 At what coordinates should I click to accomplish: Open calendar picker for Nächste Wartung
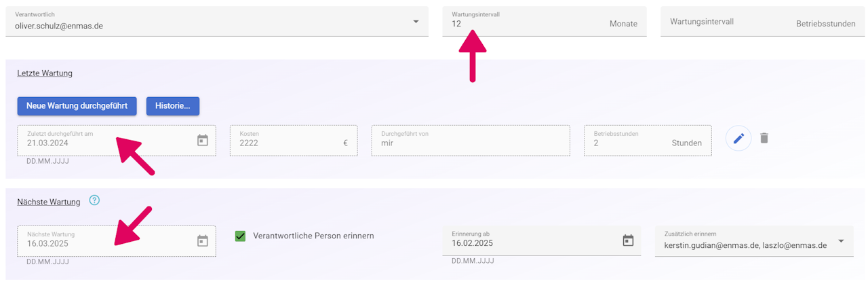[202, 241]
